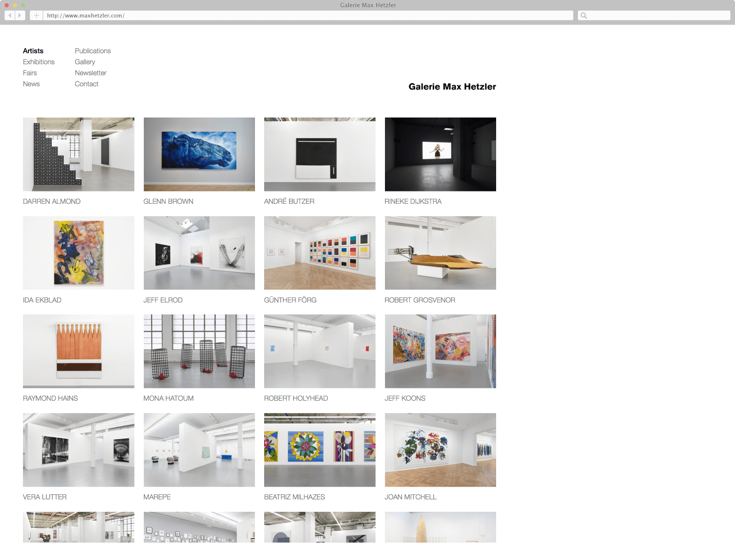This screenshot has width=735, height=560.
Task: Open the Joan Mitchell painting thumbnail
Action: click(441, 450)
